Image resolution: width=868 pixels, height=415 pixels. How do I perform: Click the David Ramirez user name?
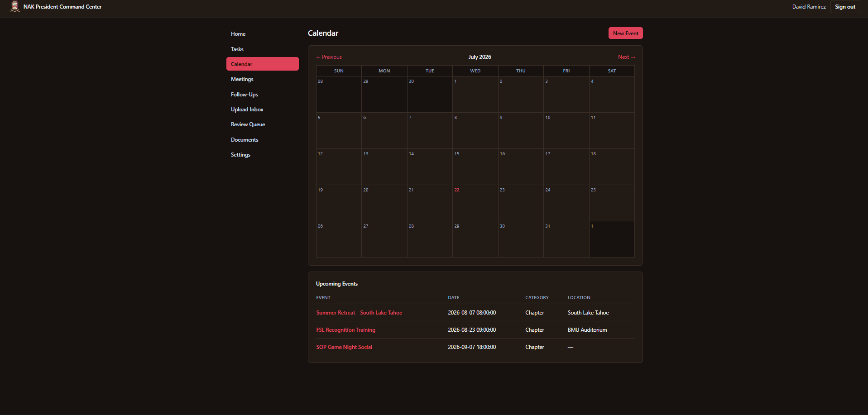[x=809, y=7]
